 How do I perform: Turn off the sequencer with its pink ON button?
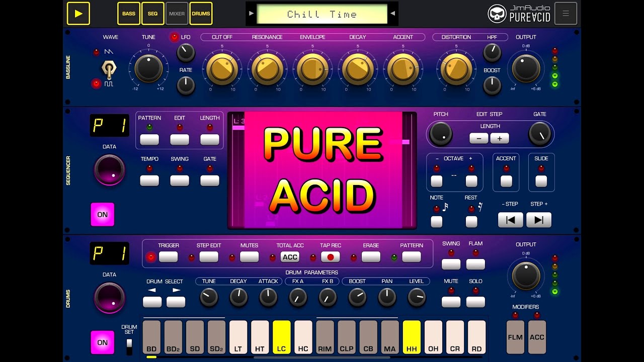[x=103, y=215]
